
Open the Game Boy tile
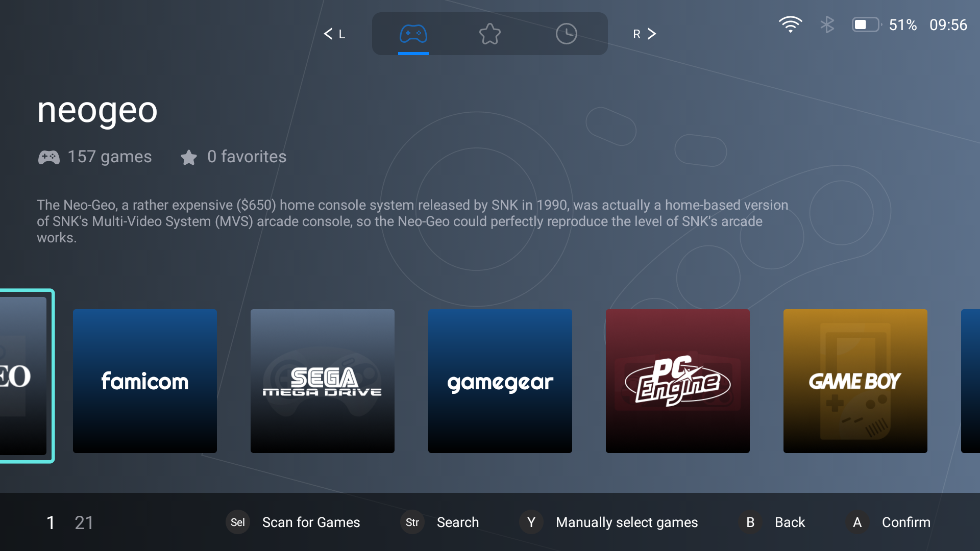point(855,381)
